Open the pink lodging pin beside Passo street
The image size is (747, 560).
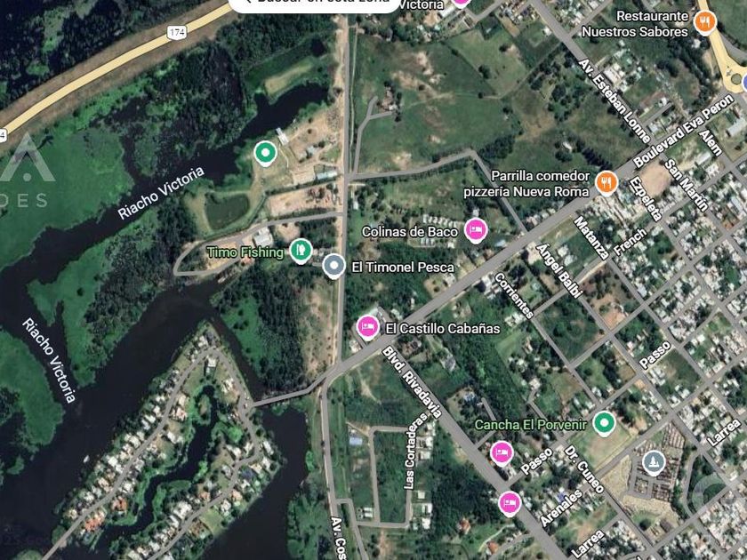tap(502, 452)
